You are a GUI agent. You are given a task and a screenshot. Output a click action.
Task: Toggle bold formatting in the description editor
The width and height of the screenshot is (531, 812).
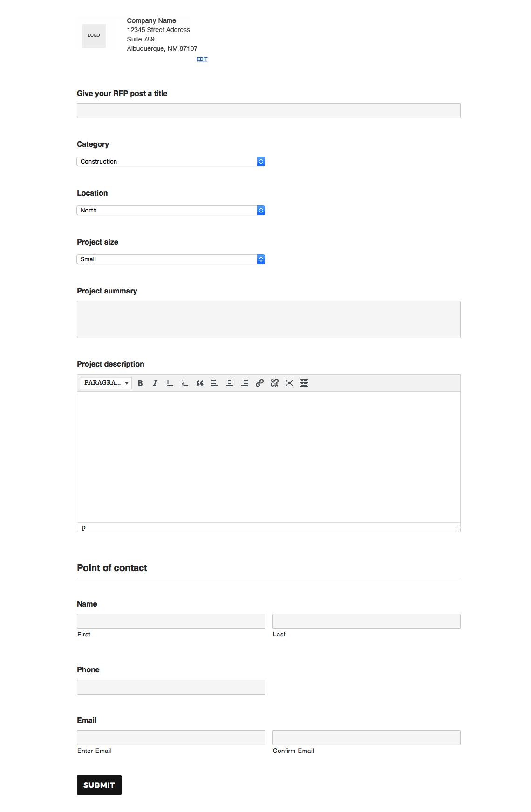coord(140,383)
